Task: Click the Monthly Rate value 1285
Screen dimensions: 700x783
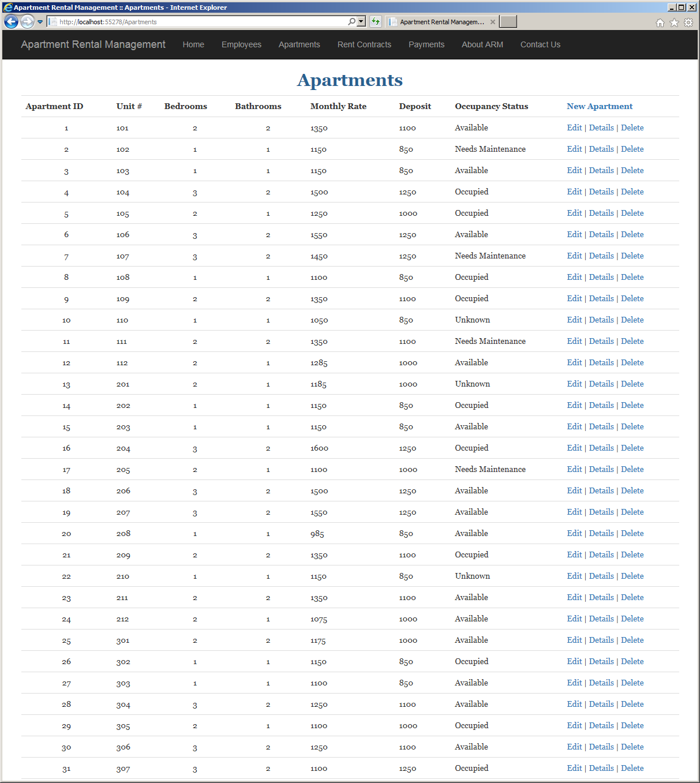Action: 319,363
